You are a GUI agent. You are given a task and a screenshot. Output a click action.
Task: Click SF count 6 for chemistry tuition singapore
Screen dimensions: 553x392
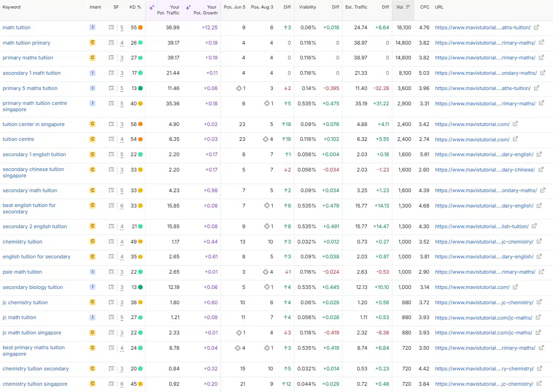[x=122, y=384]
